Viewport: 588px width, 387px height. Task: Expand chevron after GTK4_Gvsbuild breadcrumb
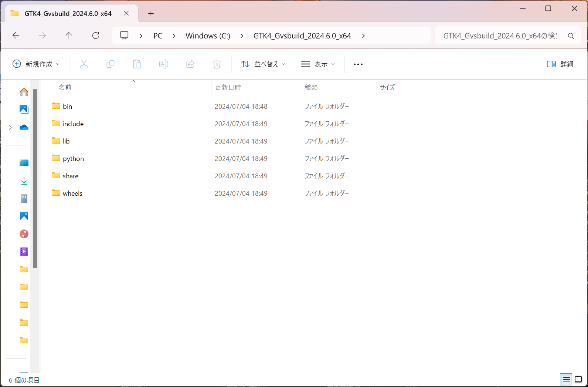tap(363, 36)
